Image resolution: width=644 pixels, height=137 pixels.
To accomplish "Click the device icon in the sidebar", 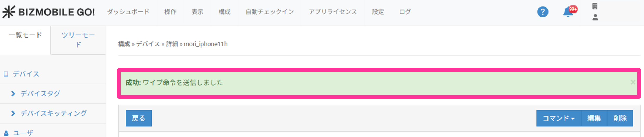I will 6,74.
